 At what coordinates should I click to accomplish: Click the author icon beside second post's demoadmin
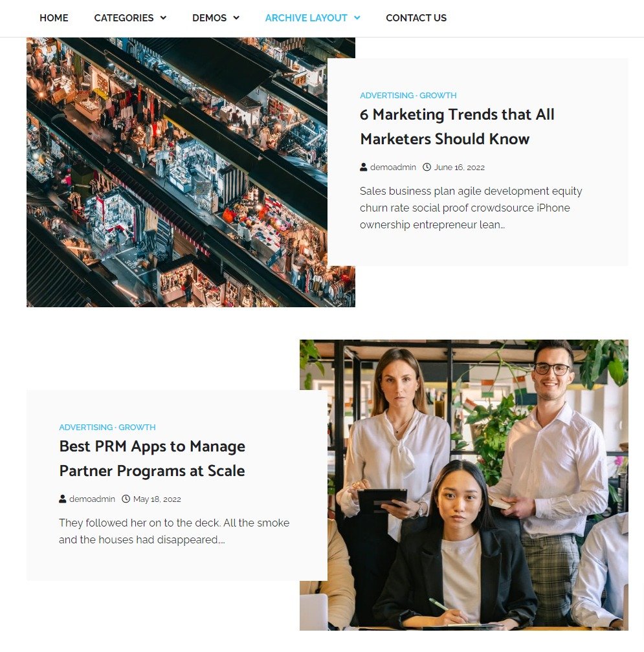pyautogui.click(x=62, y=499)
